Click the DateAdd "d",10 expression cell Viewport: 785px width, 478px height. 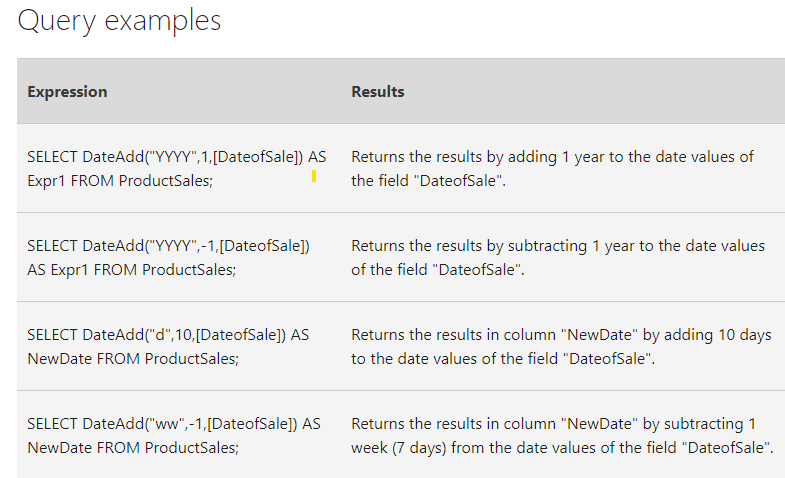click(168, 346)
